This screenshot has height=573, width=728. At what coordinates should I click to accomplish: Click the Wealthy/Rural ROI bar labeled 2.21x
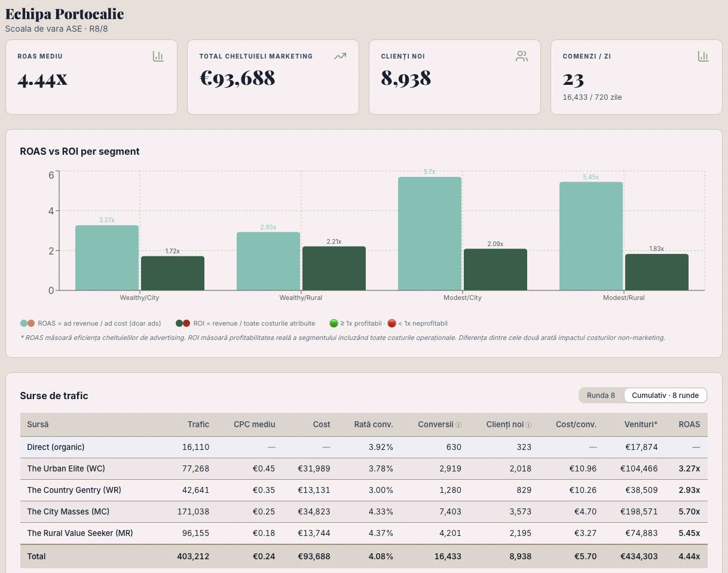click(334, 268)
